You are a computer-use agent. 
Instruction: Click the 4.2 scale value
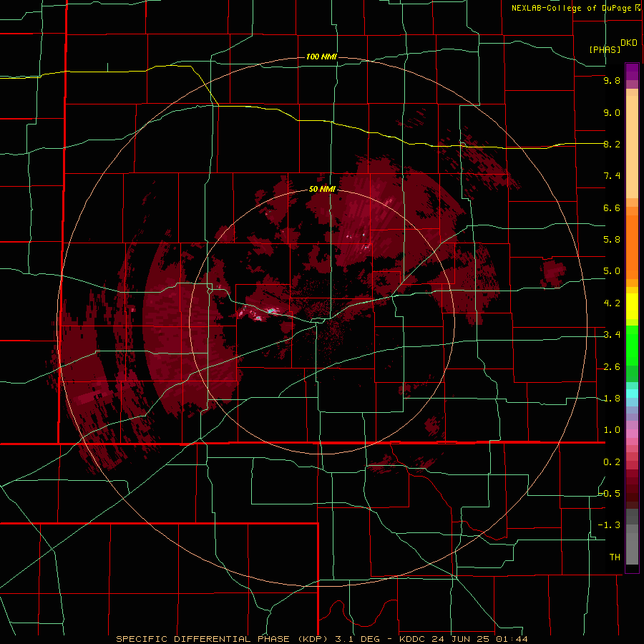(612, 303)
